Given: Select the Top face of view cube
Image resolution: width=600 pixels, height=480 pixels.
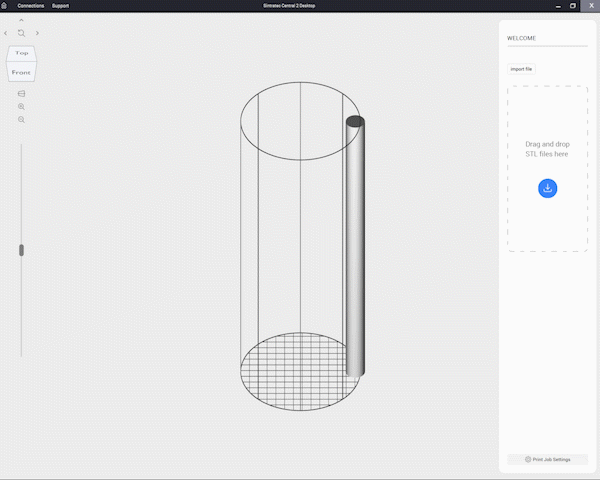Looking at the screenshot, I should [x=21, y=53].
